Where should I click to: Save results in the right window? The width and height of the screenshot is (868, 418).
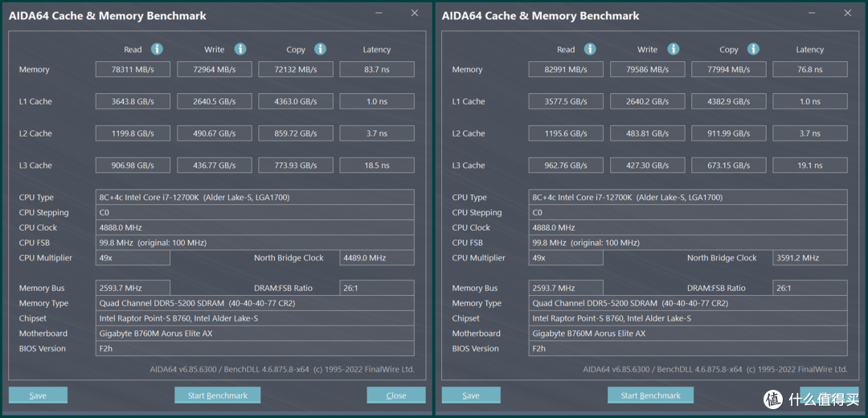[471, 395]
